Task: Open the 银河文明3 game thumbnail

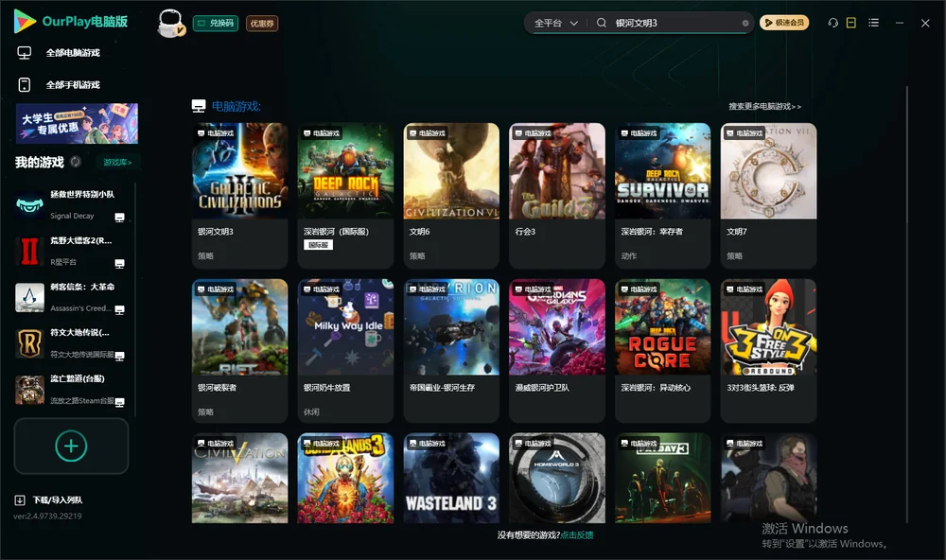Action: tap(239, 171)
